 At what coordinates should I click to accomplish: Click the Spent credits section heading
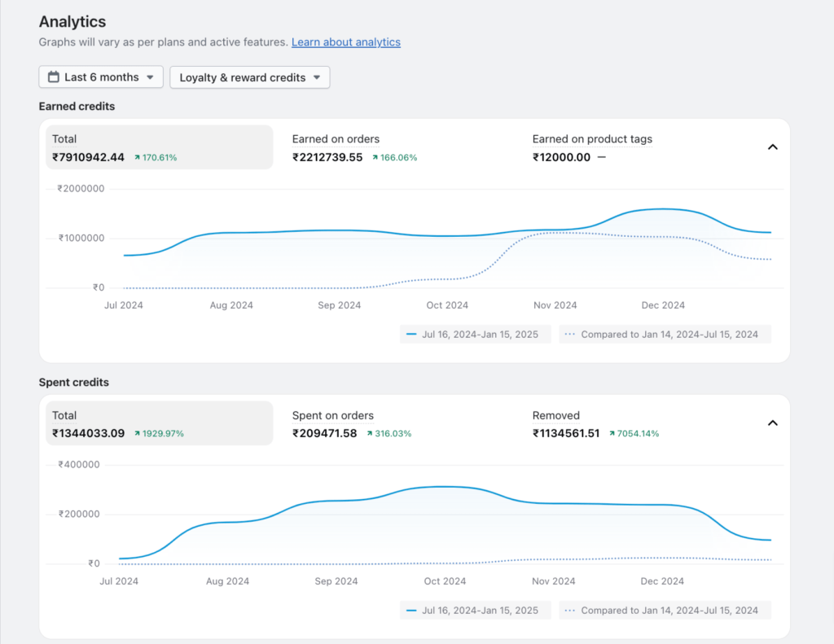click(74, 383)
